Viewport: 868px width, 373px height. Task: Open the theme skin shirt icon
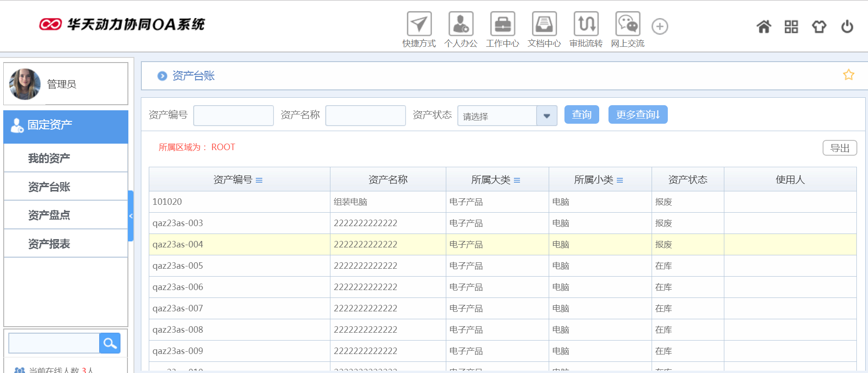coord(819,27)
